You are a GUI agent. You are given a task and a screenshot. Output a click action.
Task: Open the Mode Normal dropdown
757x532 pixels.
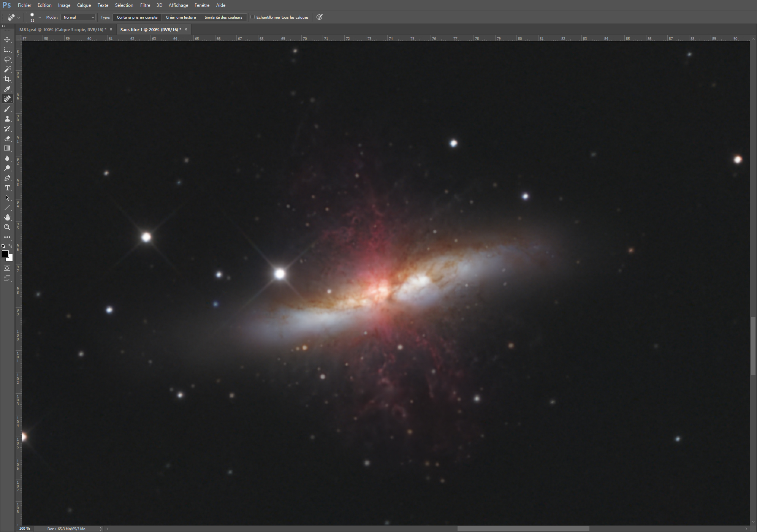78,17
